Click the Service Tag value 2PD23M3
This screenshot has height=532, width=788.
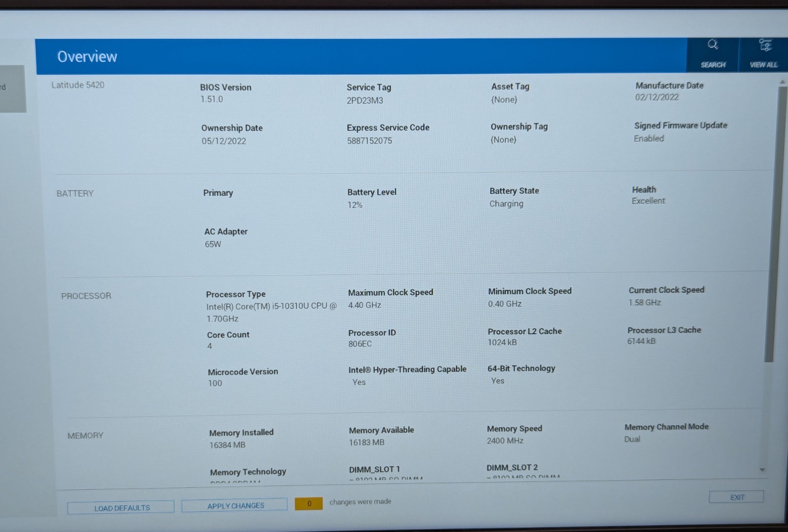click(x=364, y=100)
